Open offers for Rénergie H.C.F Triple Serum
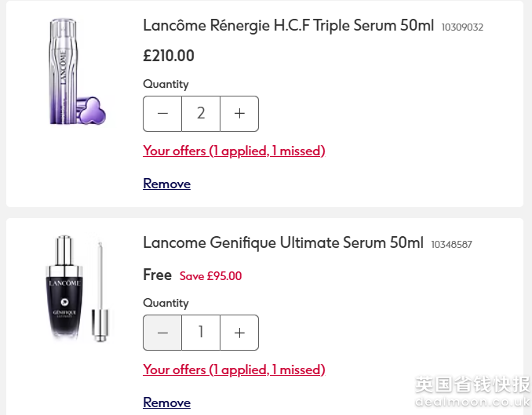The width and height of the screenshot is (532, 415). point(234,151)
